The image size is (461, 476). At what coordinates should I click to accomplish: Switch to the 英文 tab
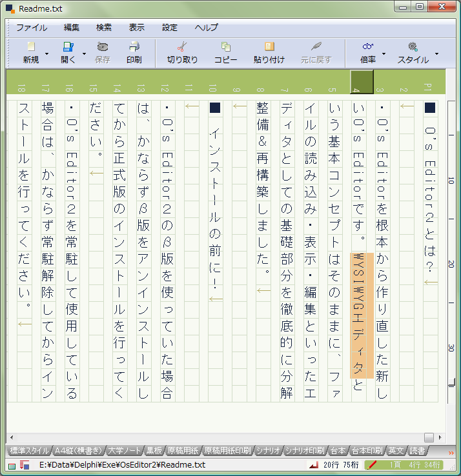(396, 451)
